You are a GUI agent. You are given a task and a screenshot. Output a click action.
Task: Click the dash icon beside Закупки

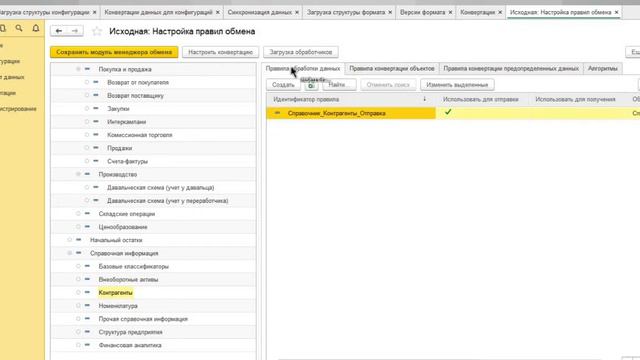[96, 109]
